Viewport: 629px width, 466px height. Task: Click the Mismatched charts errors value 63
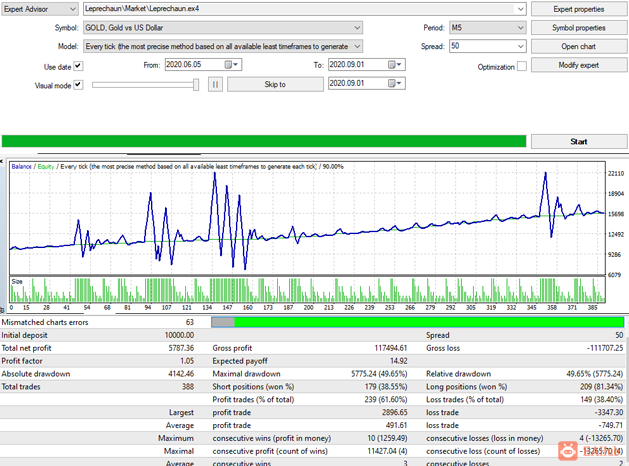[x=190, y=322]
